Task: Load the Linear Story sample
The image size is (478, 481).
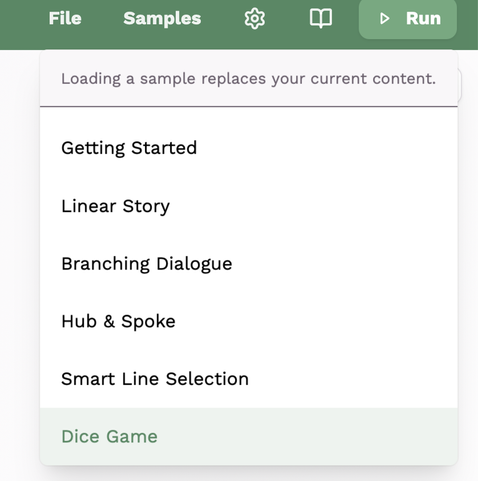Action: click(249, 206)
